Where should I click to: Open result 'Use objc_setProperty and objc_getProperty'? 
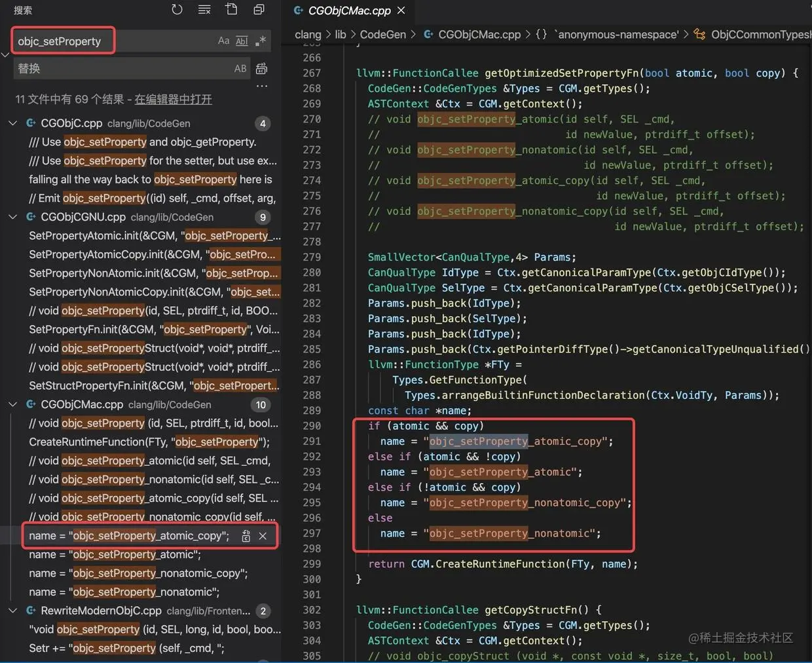coord(143,142)
